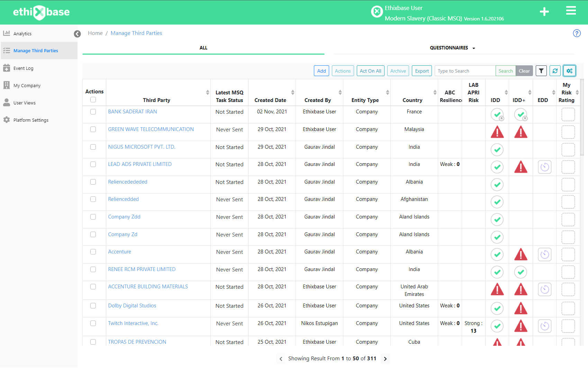This screenshot has width=588, height=371.
Task: Collapse the sidebar with the back arrow icon
Action: (x=77, y=34)
